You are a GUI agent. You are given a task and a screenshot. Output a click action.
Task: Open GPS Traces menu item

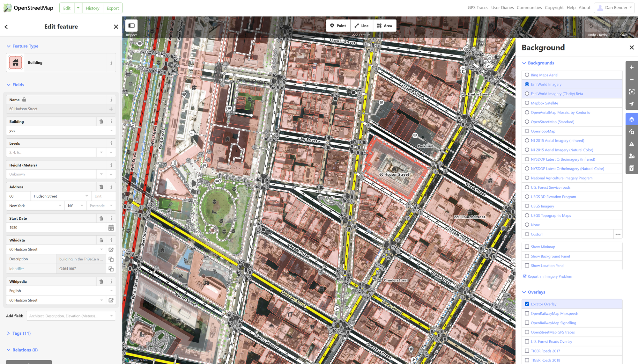click(x=478, y=8)
